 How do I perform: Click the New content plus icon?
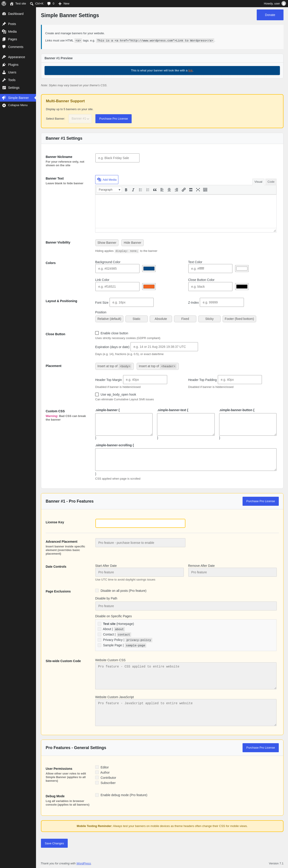point(60,4)
